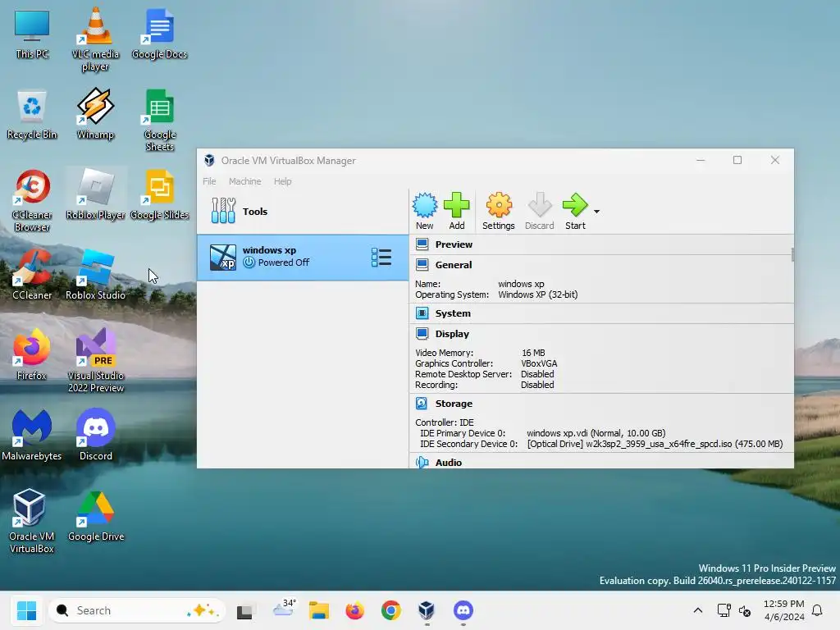Select Google Slides desktop shortcut
The height and width of the screenshot is (630, 840).
click(x=159, y=194)
